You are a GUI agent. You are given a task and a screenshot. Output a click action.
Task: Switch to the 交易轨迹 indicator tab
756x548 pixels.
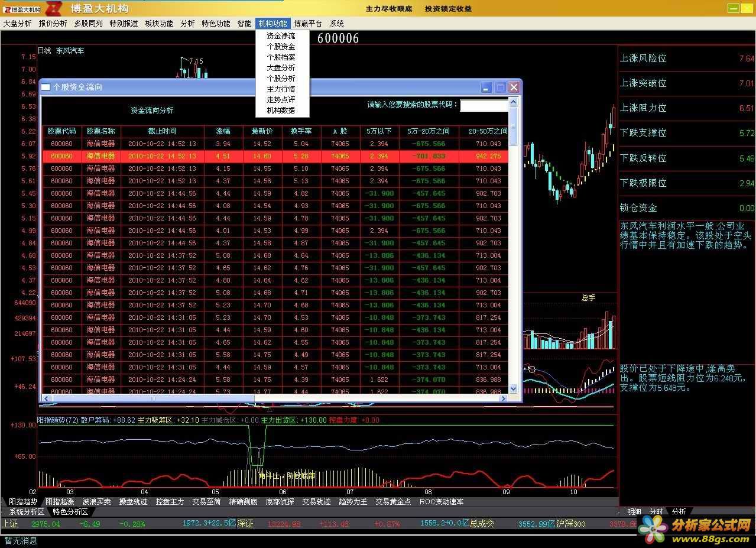317,502
